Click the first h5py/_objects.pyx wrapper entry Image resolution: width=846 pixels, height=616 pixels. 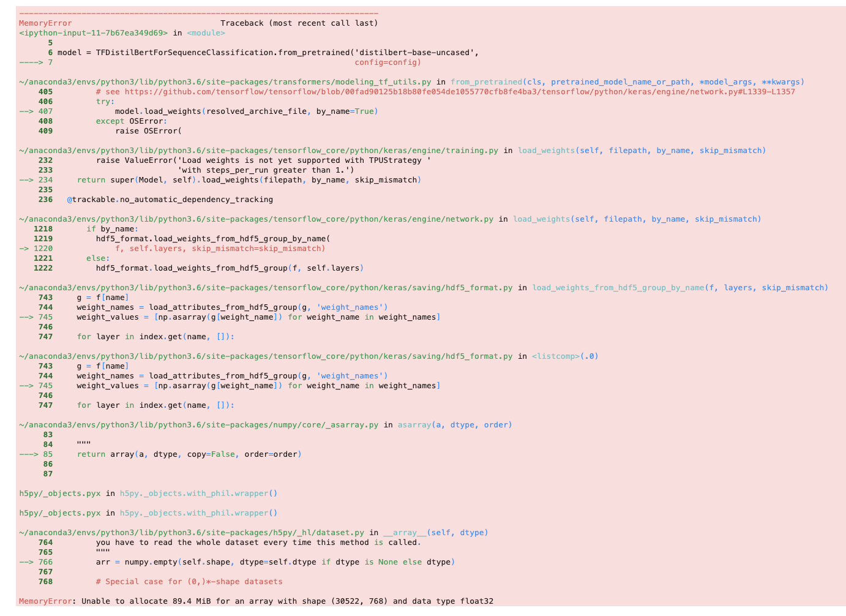[147, 493]
